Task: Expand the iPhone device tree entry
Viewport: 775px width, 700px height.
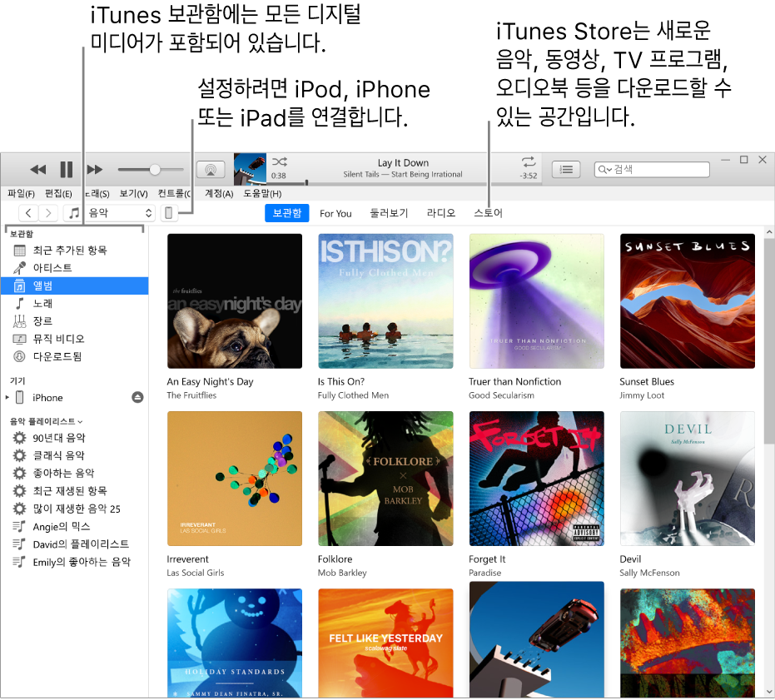Action: pos(8,397)
